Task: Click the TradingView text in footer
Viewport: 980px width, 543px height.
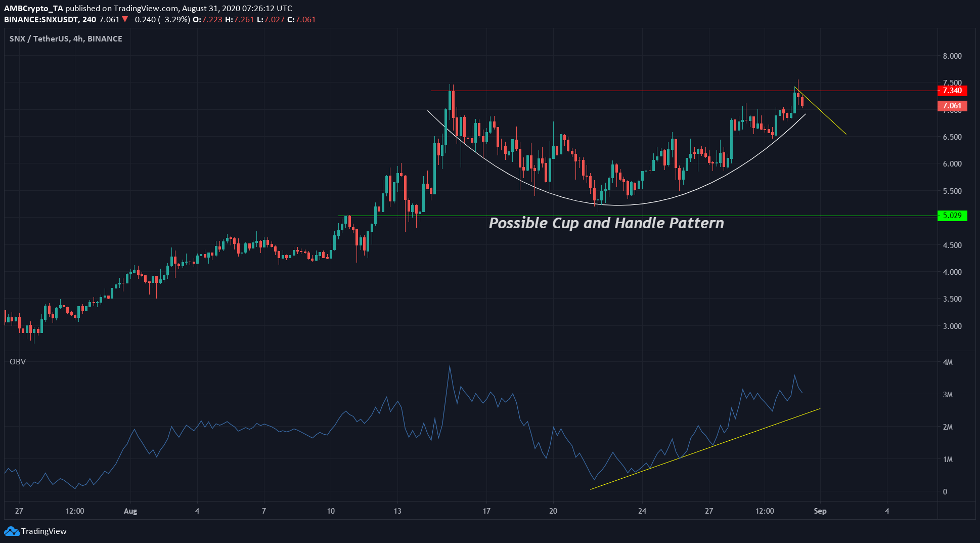Action: click(44, 531)
